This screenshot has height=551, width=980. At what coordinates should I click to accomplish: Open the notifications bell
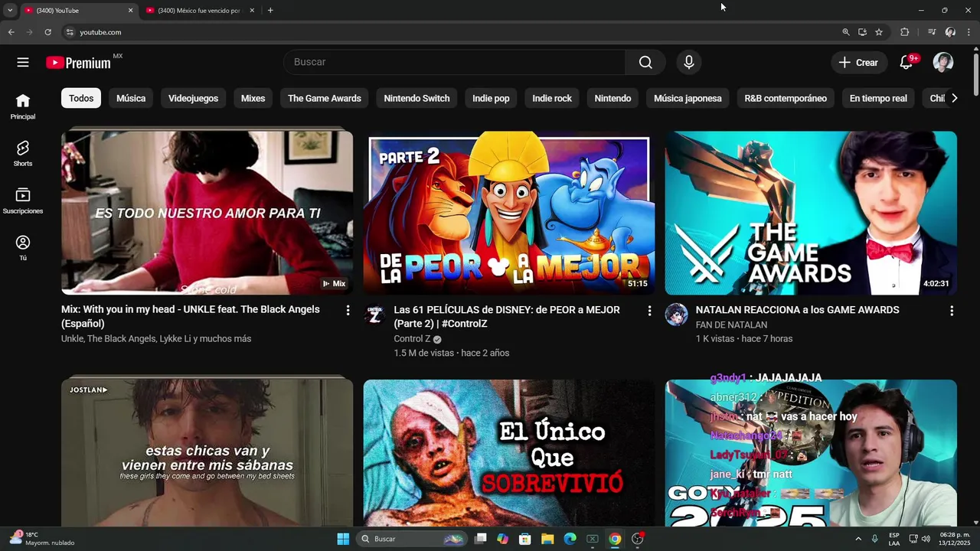point(906,63)
